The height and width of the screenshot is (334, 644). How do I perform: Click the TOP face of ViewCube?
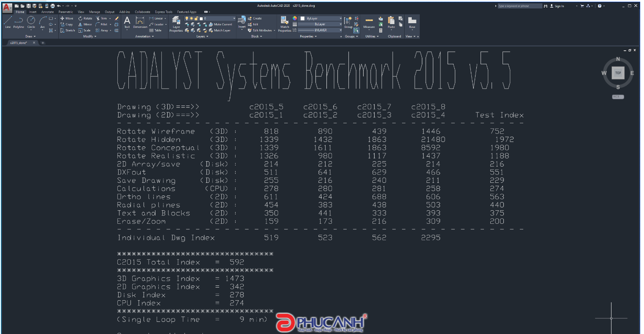point(618,73)
